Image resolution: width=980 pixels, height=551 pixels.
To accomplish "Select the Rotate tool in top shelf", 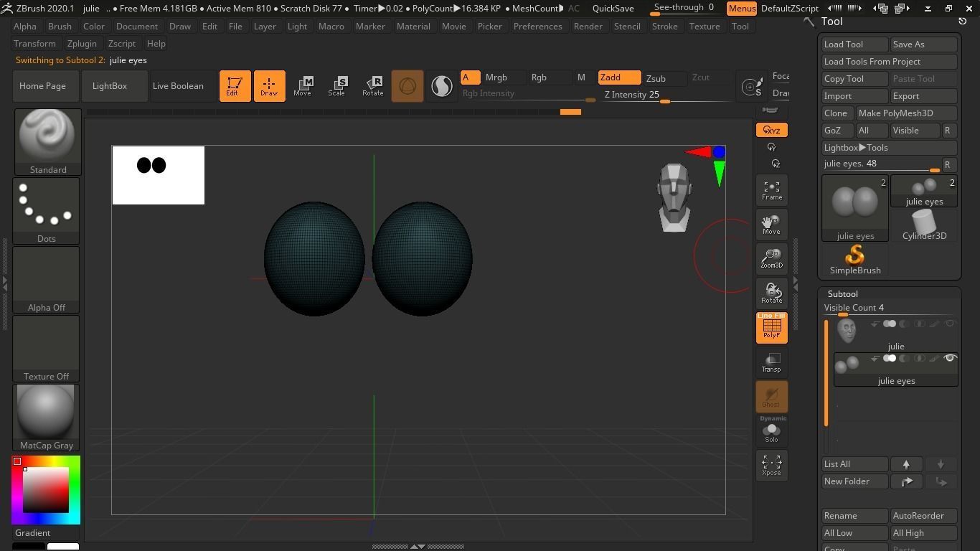I will (372, 85).
